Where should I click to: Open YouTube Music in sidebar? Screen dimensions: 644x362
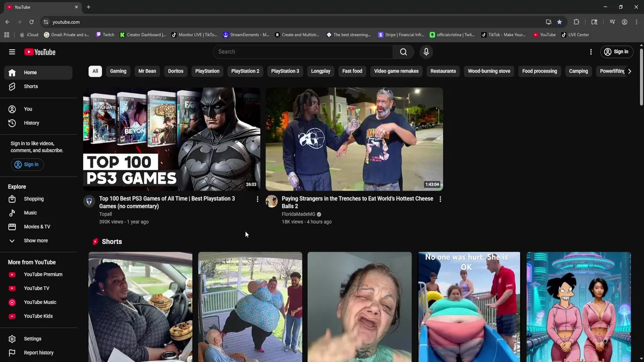pos(38,302)
